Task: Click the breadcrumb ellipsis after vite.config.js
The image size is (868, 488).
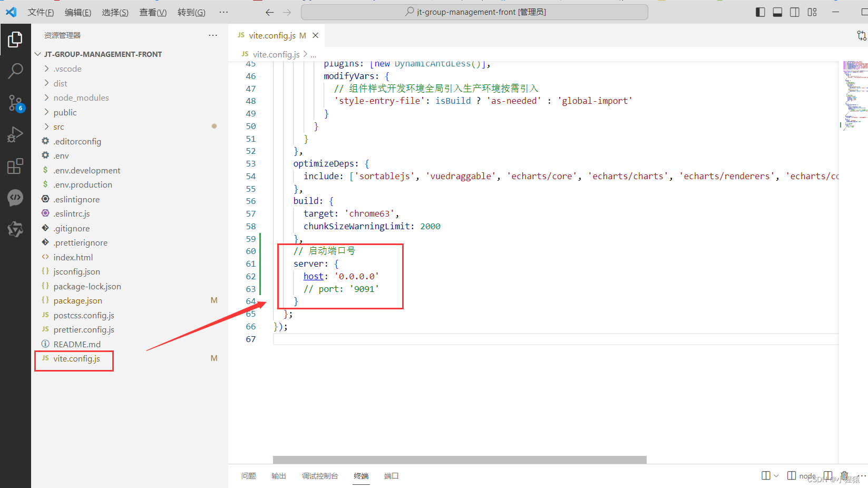Action: pyautogui.click(x=314, y=54)
